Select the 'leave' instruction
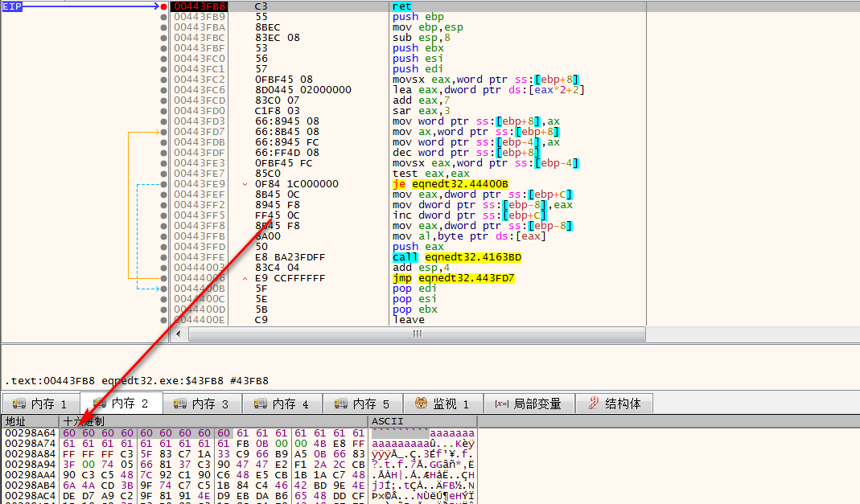This screenshot has width=860, height=504. point(409,320)
